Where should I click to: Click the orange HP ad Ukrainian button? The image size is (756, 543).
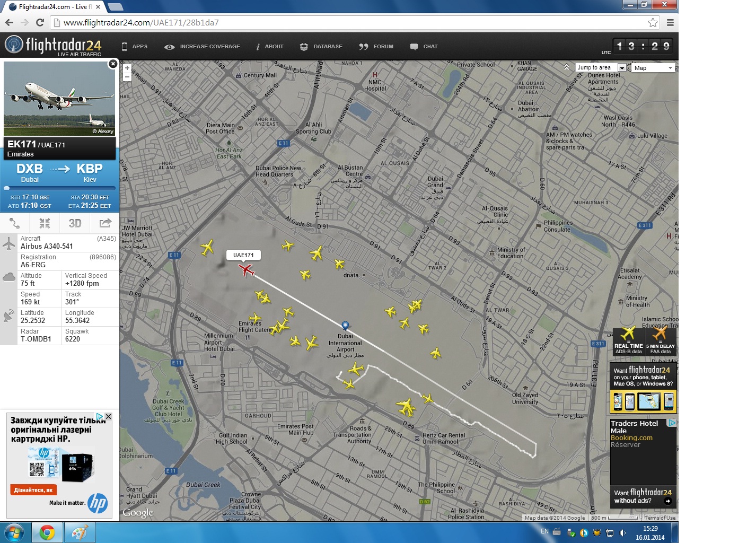point(33,490)
